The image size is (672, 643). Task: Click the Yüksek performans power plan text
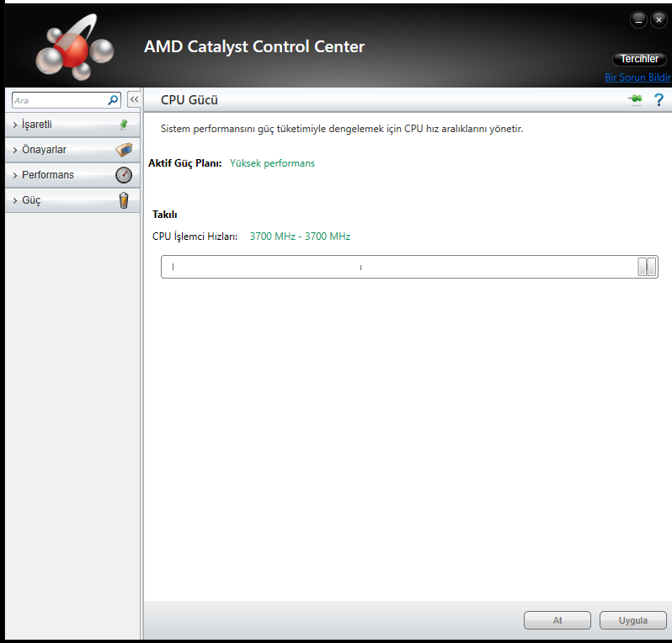tap(272, 163)
